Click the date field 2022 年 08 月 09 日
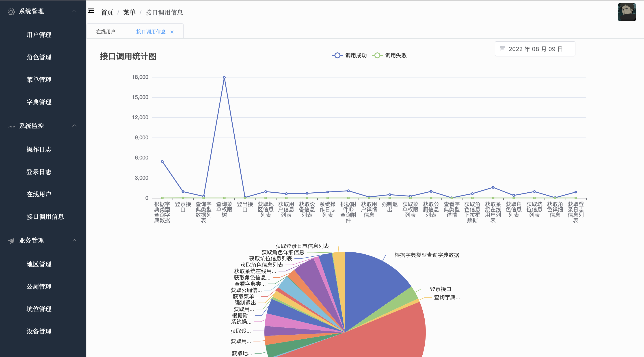 [535, 49]
